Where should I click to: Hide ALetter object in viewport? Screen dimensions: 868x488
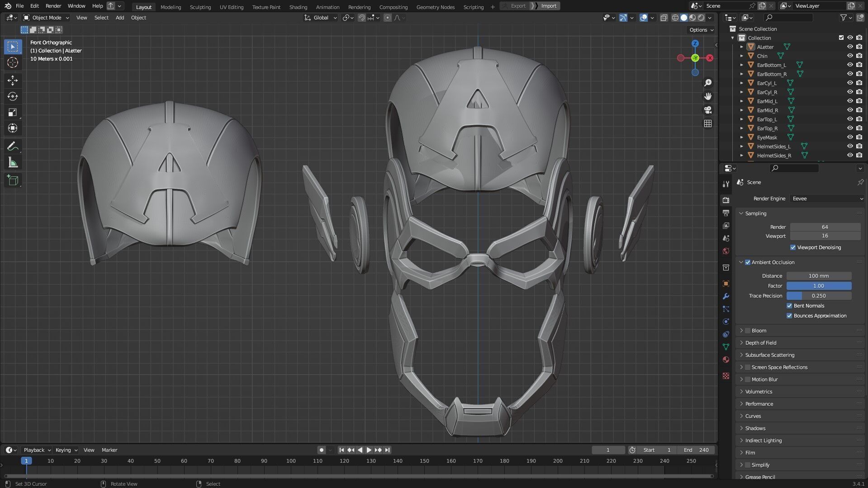coord(850,47)
